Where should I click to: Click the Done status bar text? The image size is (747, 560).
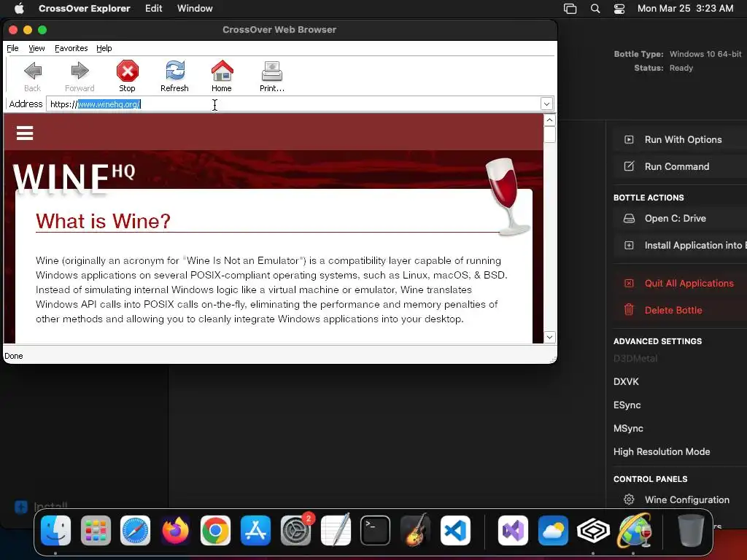click(13, 356)
